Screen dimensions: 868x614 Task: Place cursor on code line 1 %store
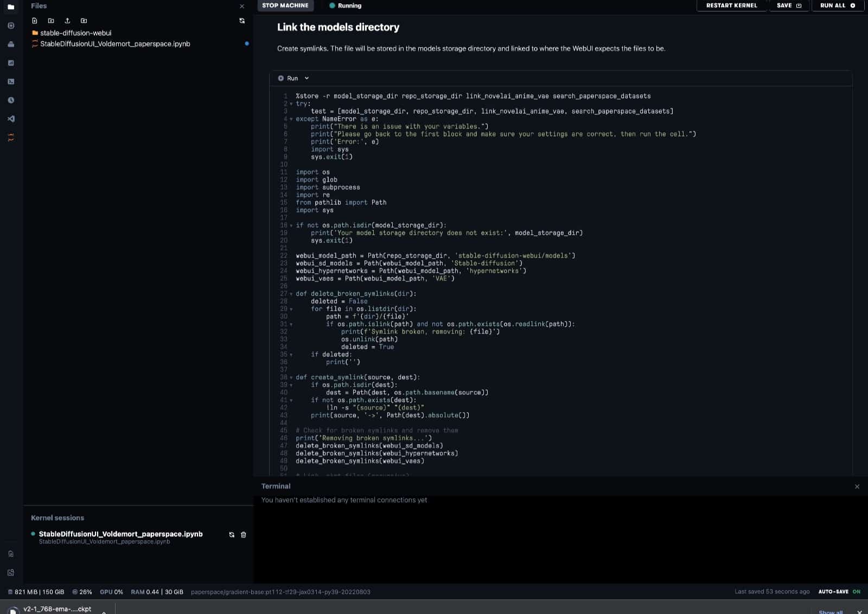click(x=473, y=96)
